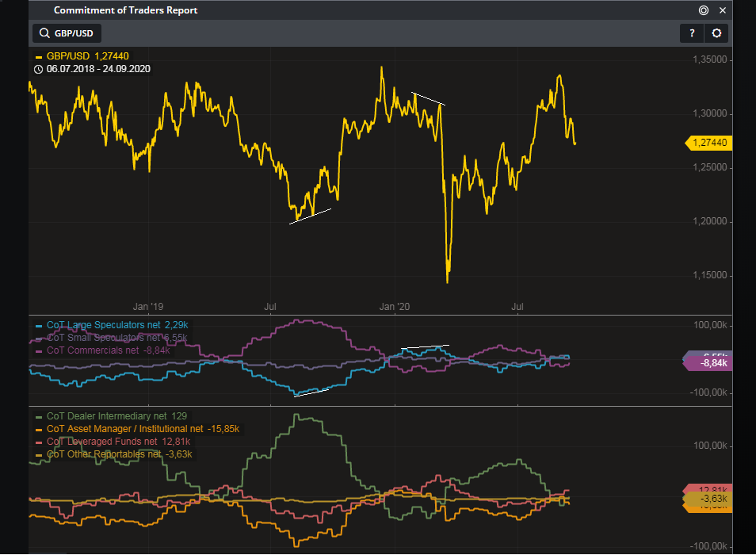
Task: Click the CoT Dealer Intermediary legend marker
Action: click(38, 415)
